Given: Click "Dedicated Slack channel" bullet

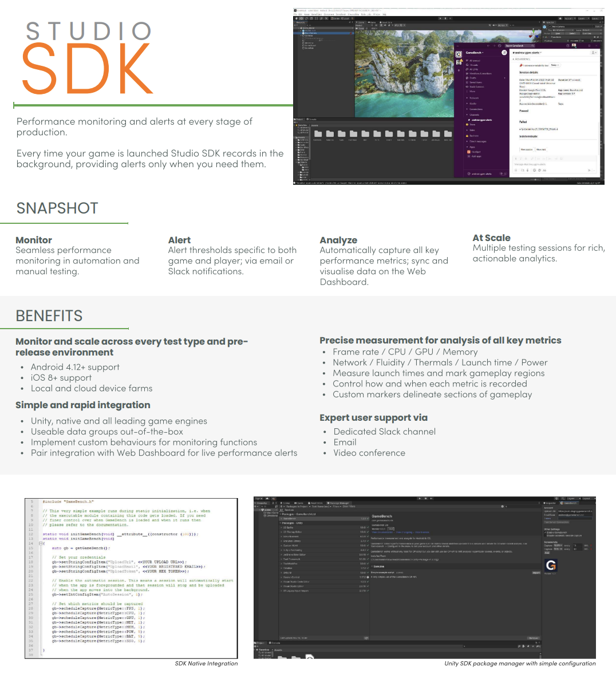Looking at the screenshot, I should (x=385, y=432).
